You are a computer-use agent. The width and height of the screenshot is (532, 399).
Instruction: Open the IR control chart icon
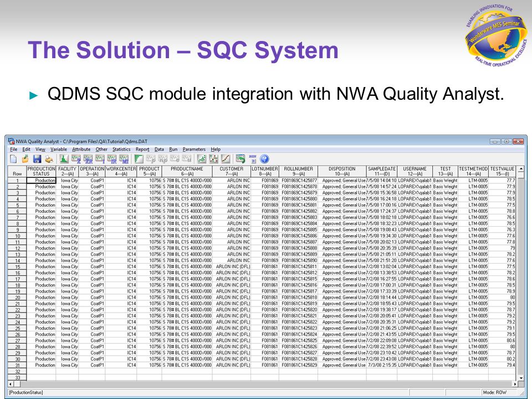(x=111, y=159)
